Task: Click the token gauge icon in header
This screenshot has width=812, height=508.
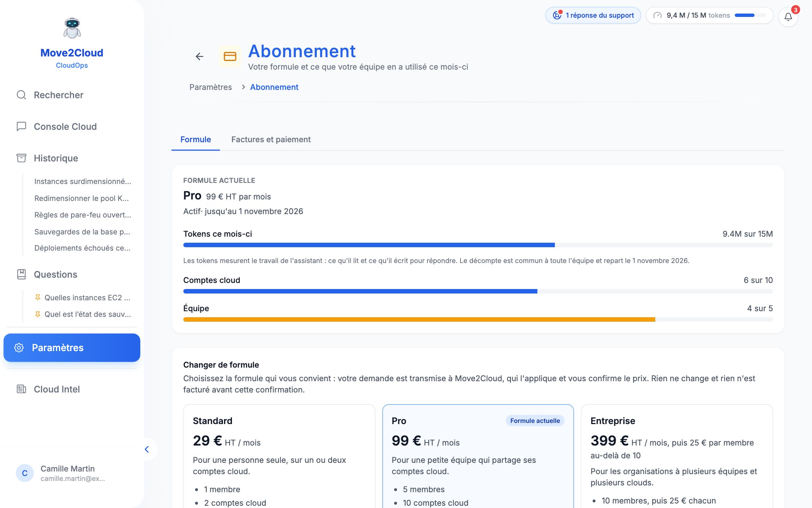Action: point(657,15)
